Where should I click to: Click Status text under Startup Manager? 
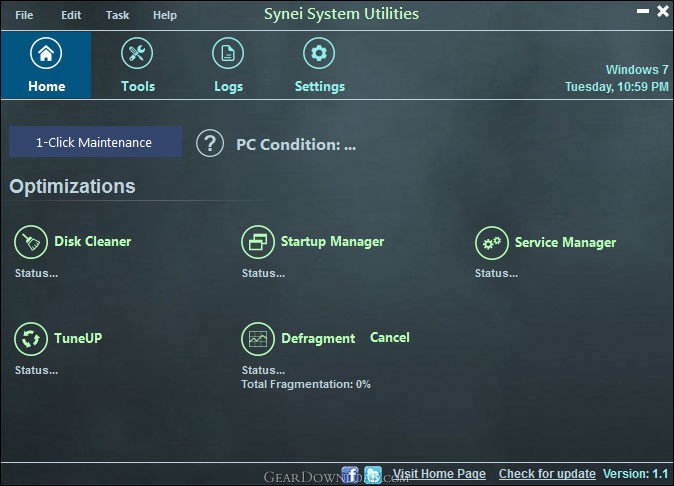pyautogui.click(x=263, y=273)
